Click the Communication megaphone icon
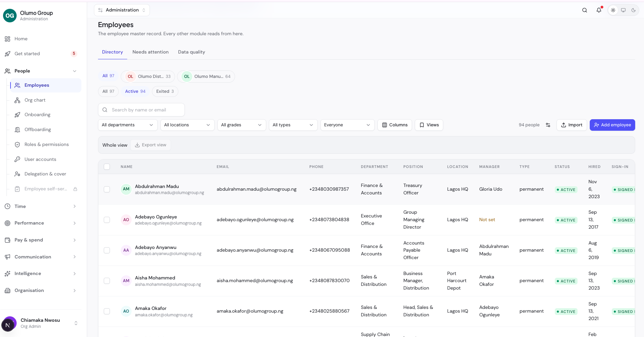This screenshot has width=644, height=337. click(7, 257)
